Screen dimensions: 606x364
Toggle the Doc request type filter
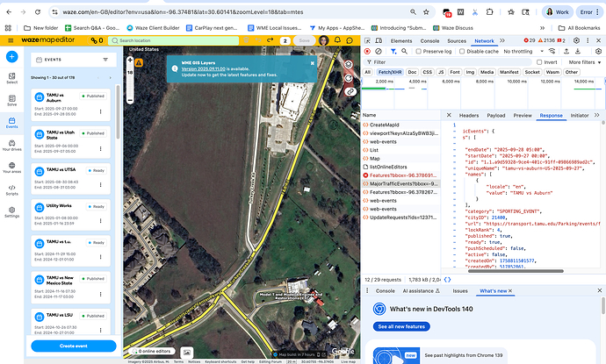(x=413, y=72)
